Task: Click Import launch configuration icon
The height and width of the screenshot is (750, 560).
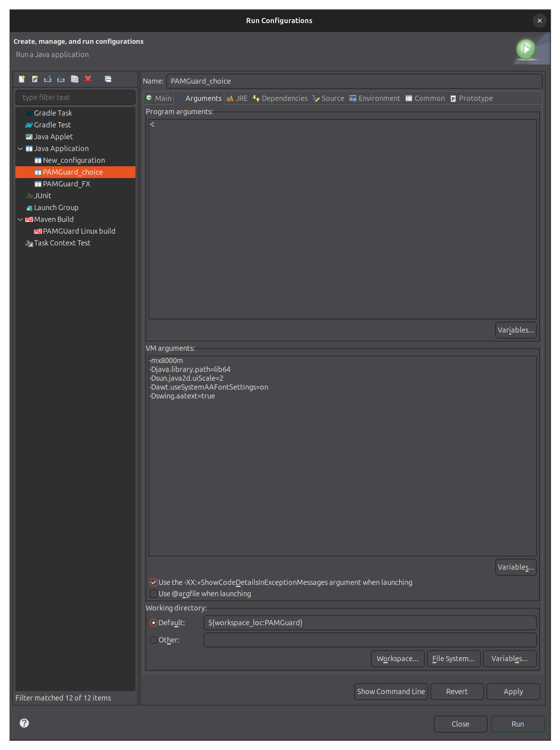Action: tap(61, 79)
